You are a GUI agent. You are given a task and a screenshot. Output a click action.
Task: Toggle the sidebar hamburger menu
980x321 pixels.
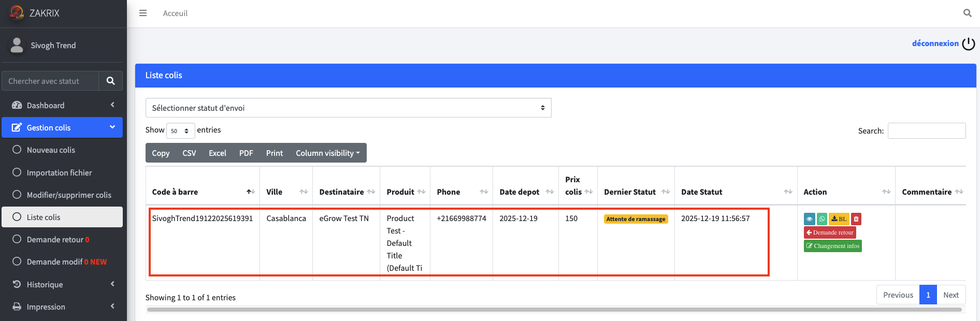(x=143, y=13)
